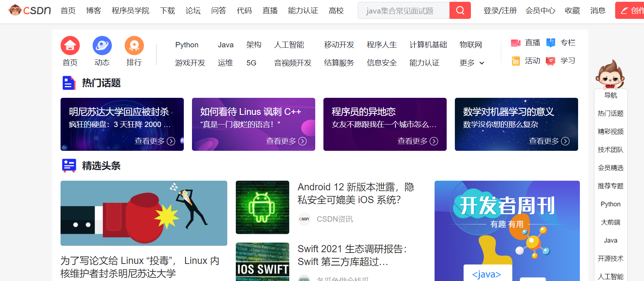
Task: Click the 专栏 book icon
Action: pos(551,43)
